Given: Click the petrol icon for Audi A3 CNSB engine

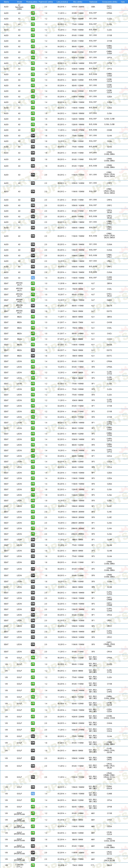Looking at the screenshot, I should click(x=33, y=130).
